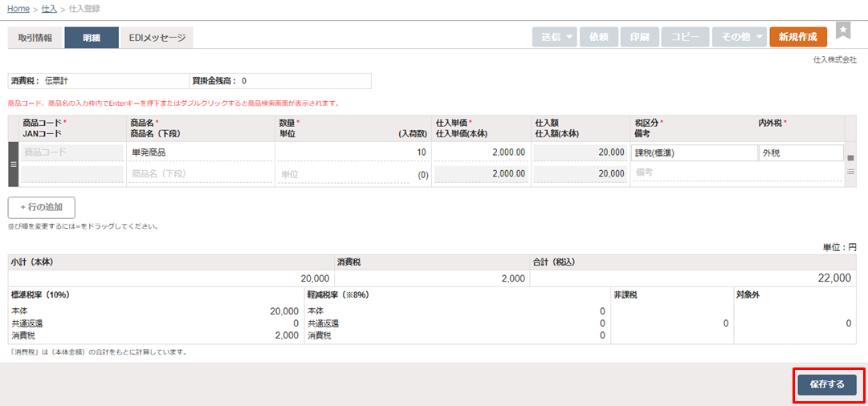The image size is (868, 406).
Task: Click the コピー button
Action: [685, 37]
